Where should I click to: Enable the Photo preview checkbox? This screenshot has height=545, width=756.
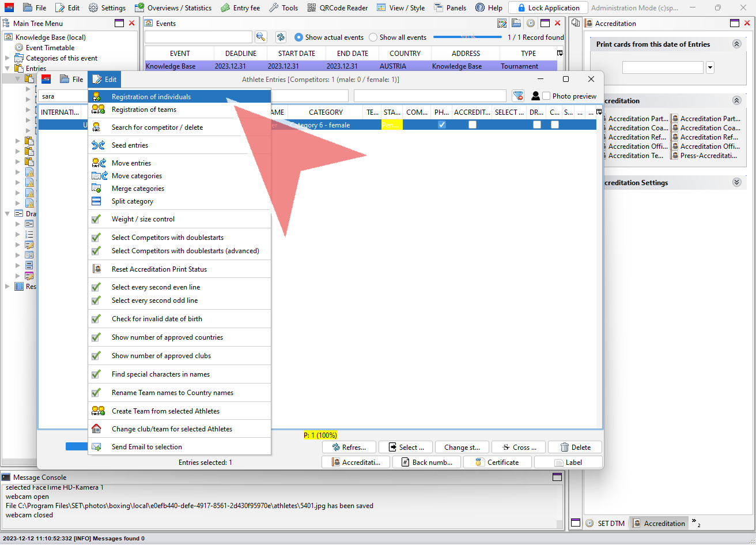pyautogui.click(x=546, y=96)
